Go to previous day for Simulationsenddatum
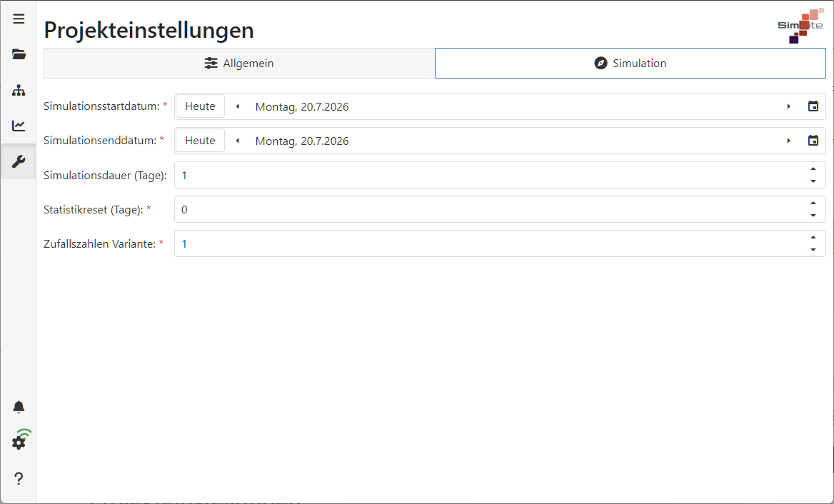The width and height of the screenshot is (834, 504). [238, 141]
